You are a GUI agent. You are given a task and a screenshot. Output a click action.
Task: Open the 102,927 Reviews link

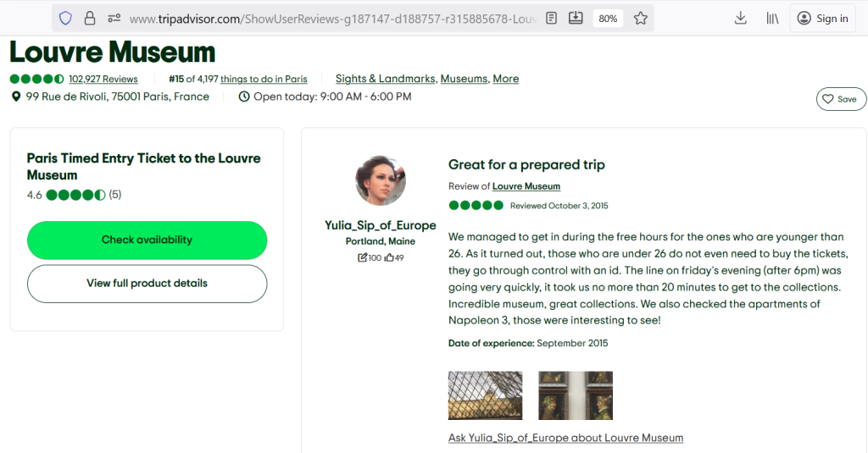tap(103, 79)
